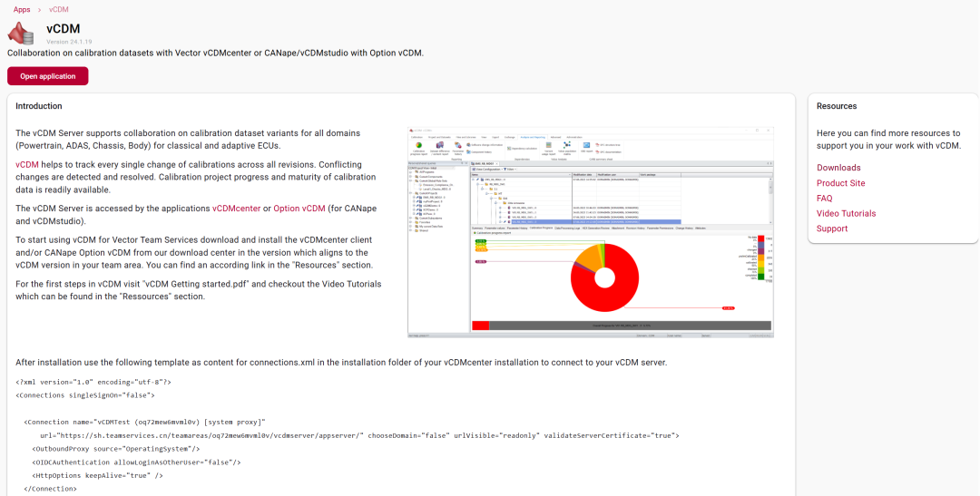Open the Video Tutorials link

pyautogui.click(x=847, y=214)
